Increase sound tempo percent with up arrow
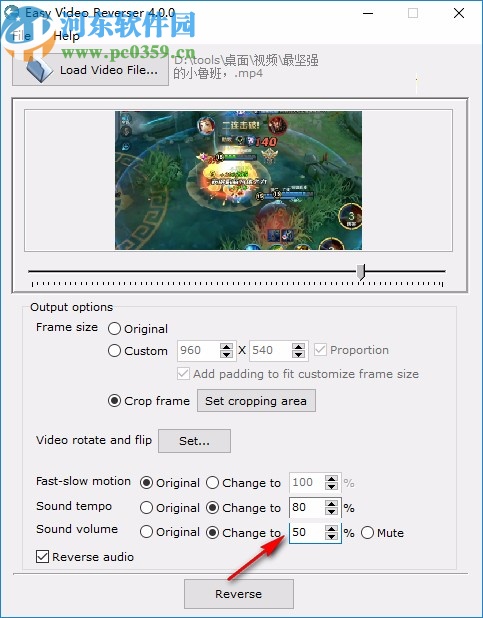Viewport: 483px width, 618px height. click(331, 504)
